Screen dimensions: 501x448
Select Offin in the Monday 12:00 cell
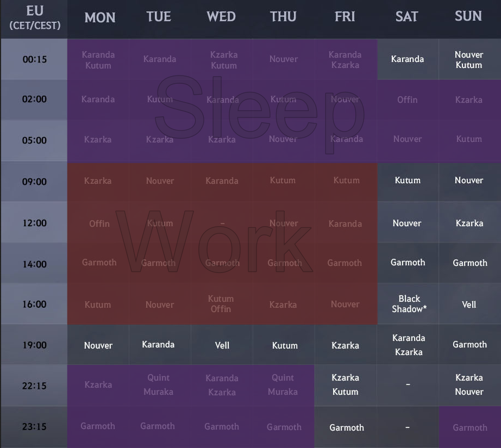pos(99,223)
